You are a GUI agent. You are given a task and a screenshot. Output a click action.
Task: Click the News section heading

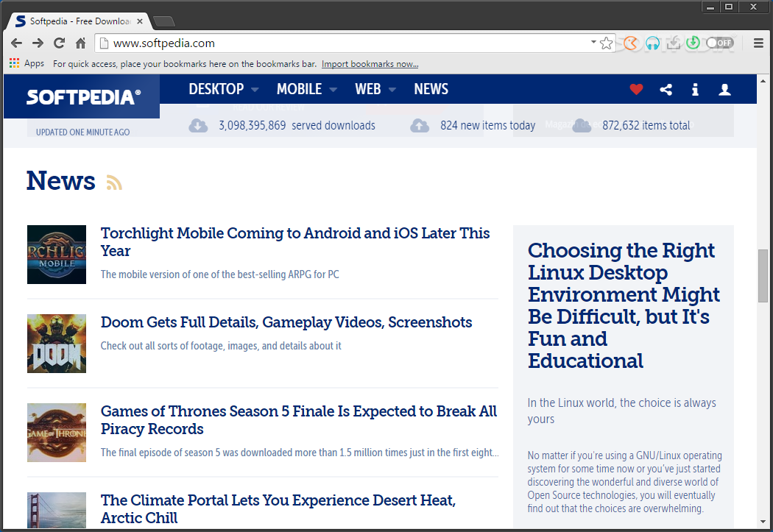coord(60,180)
